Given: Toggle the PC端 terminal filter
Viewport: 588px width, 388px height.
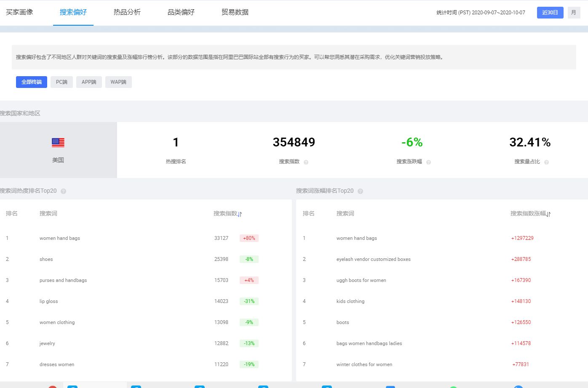Looking at the screenshot, I should pos(61,82).
